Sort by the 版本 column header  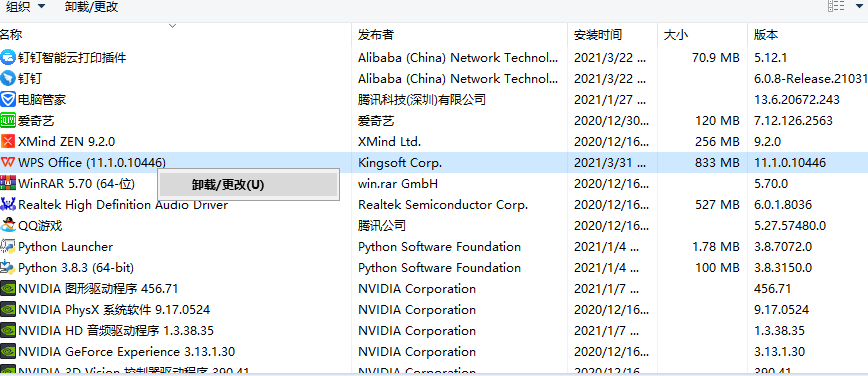[x=766, y=35]
